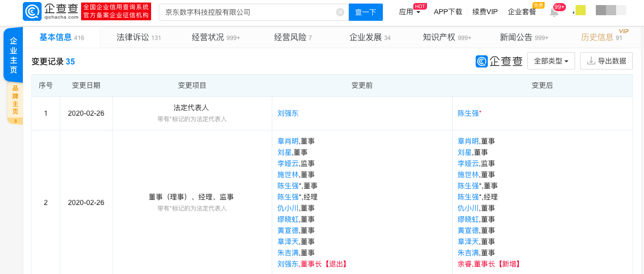The height and width of the screenshot is (274, 644).
Task: Switch to the 法律诉讼 tab
Action: click(138, 37)
